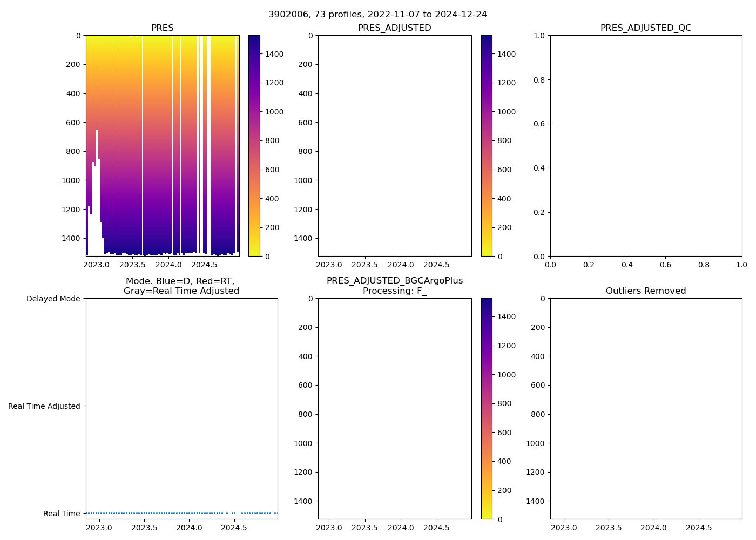Click the PRES heatmap plot area
Image resolution: width=756 pixels, height=540 pixels.
coord(162,146)
